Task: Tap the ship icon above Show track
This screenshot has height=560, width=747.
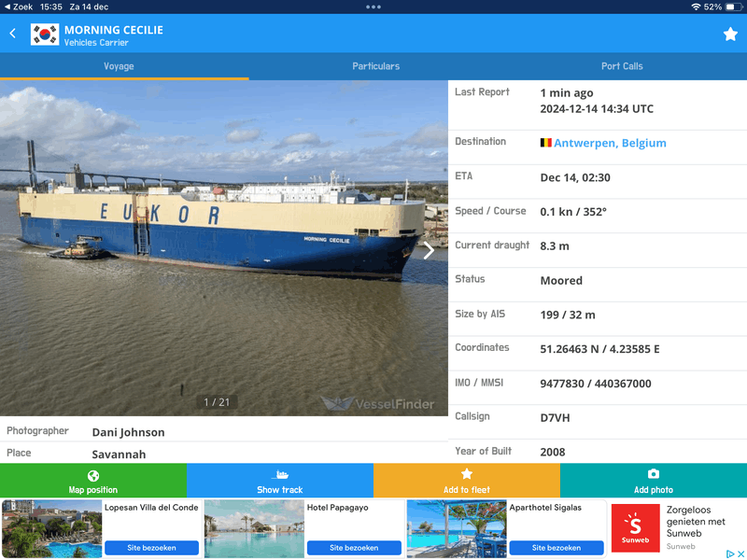Action: (280, 474)
